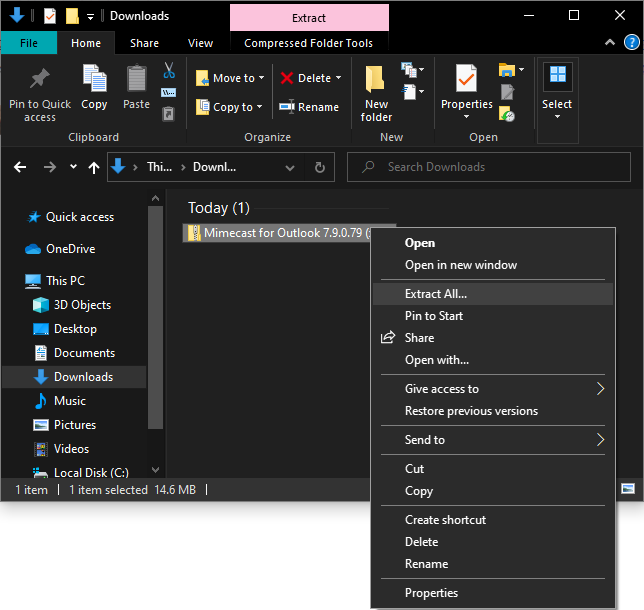Click the Paste button in the ribbon
Viewport: 644px width, 610px height.
point(136,87)
